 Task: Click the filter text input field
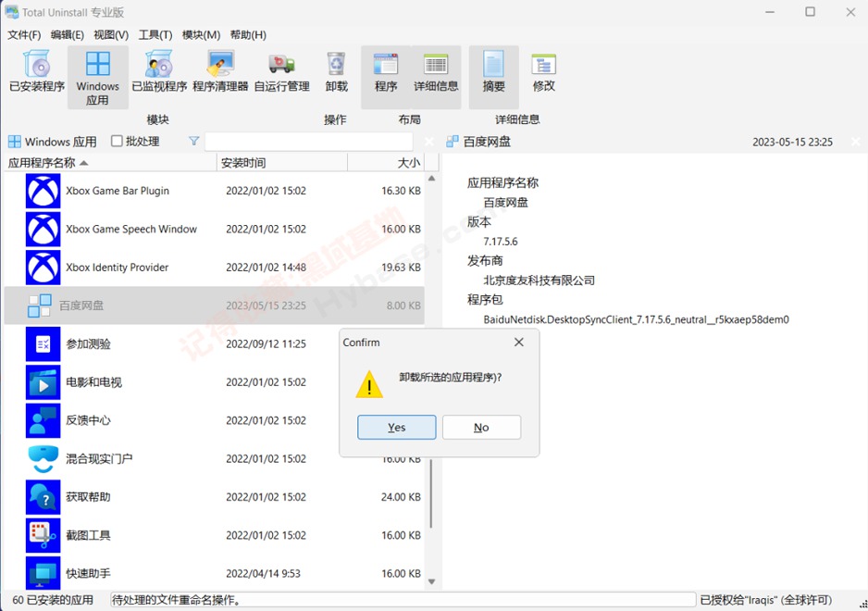pos(309,142)
